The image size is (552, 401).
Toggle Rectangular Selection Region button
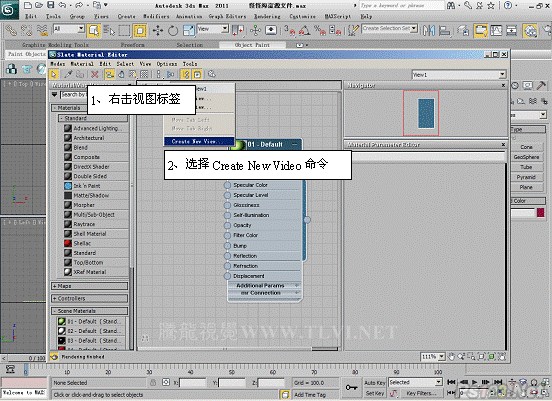point(124,31)
